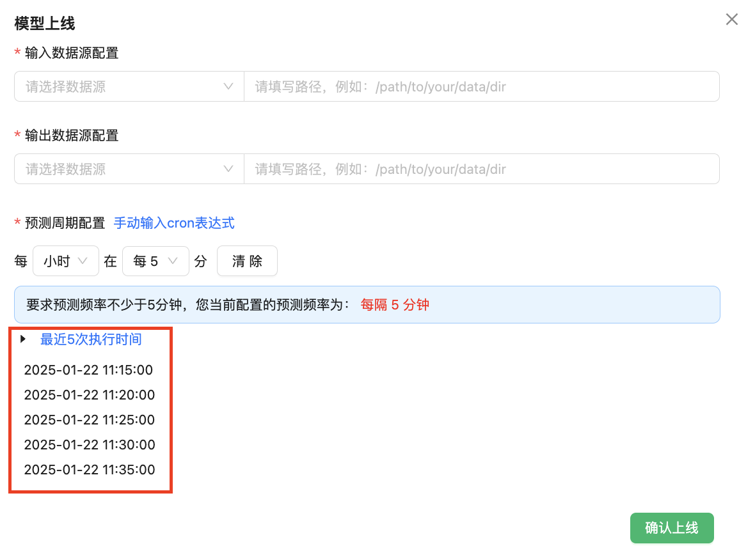755x560 pixels.
Task: Click the 模型上线 dialog title
Action: [x=45, y=24]
